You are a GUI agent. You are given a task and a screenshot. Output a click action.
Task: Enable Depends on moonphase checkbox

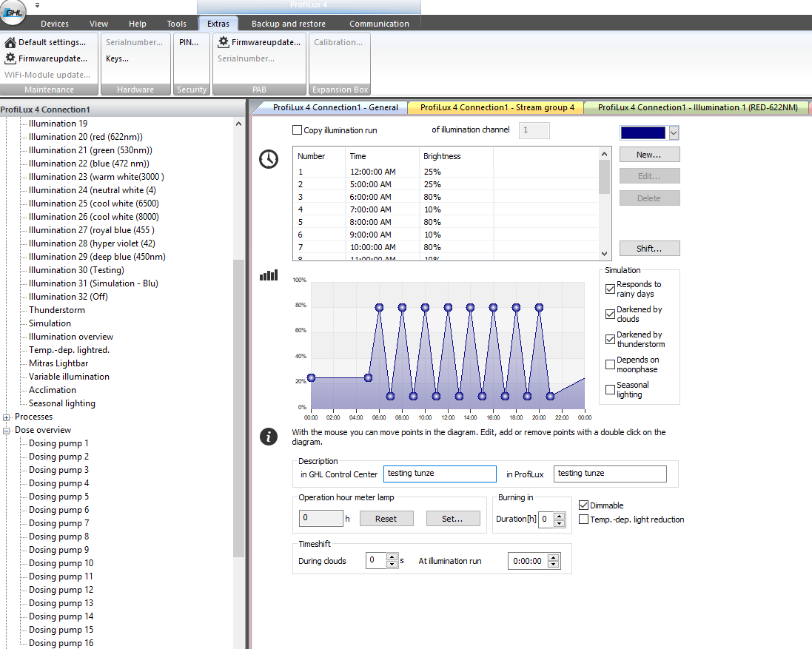(x=610, y=364)
